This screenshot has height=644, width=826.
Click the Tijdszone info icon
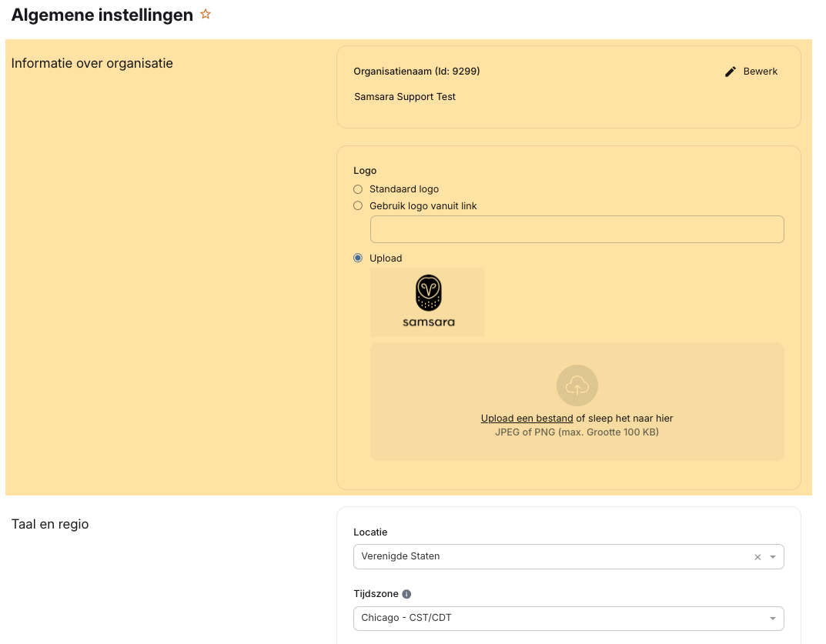[x=406, y=594]
